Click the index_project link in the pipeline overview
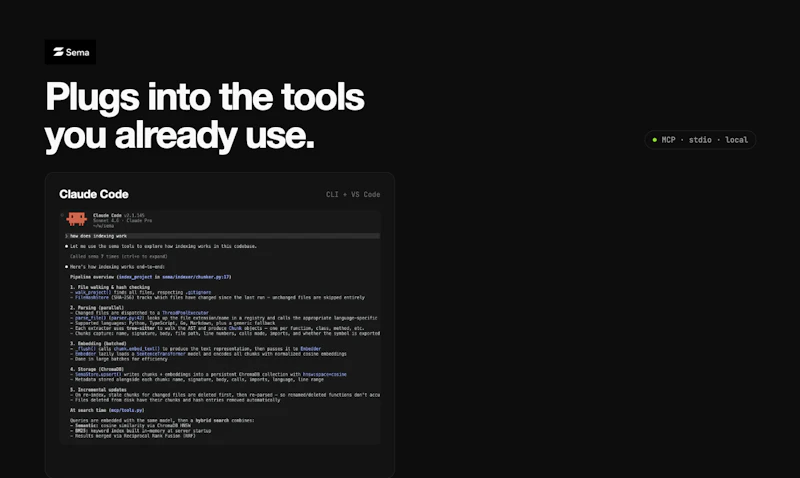This screenshot has width=800, height=478. [135, 277]
